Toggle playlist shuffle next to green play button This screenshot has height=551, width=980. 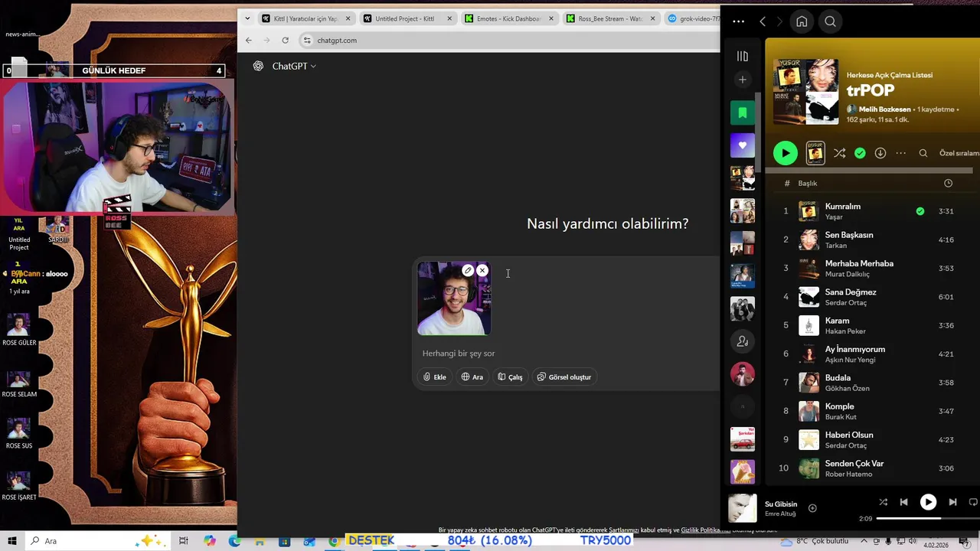(x=839, y=153)
